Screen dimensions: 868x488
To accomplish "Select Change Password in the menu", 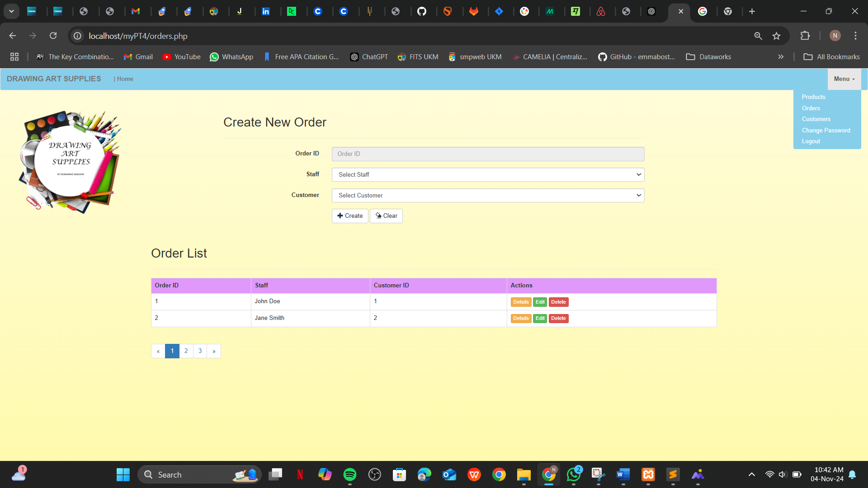I will pos(826,130).
